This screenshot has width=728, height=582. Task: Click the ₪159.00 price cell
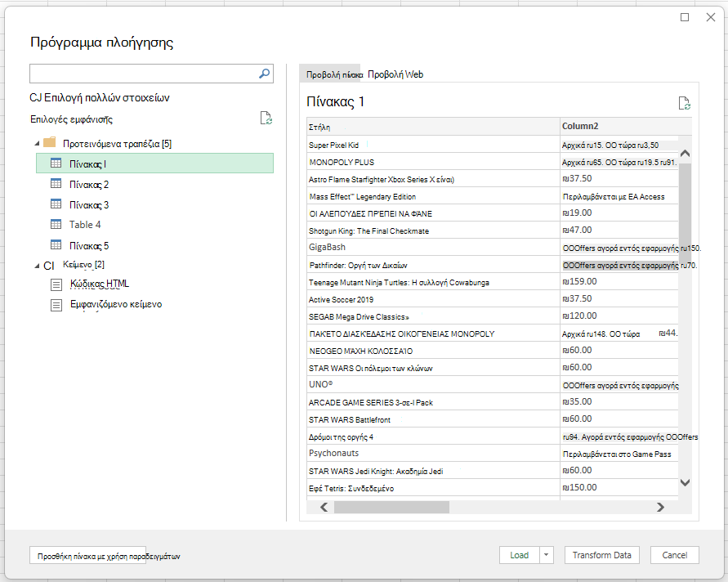(619, 282)
